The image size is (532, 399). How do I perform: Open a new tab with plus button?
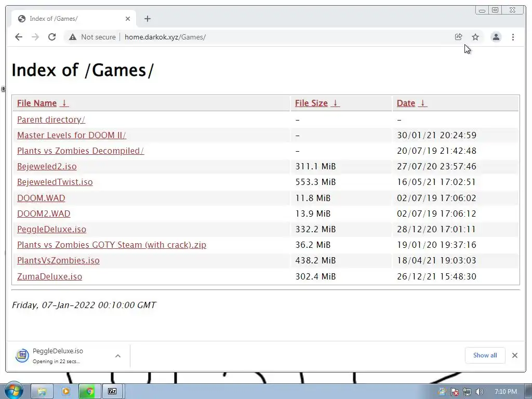(x=147, y=19)
